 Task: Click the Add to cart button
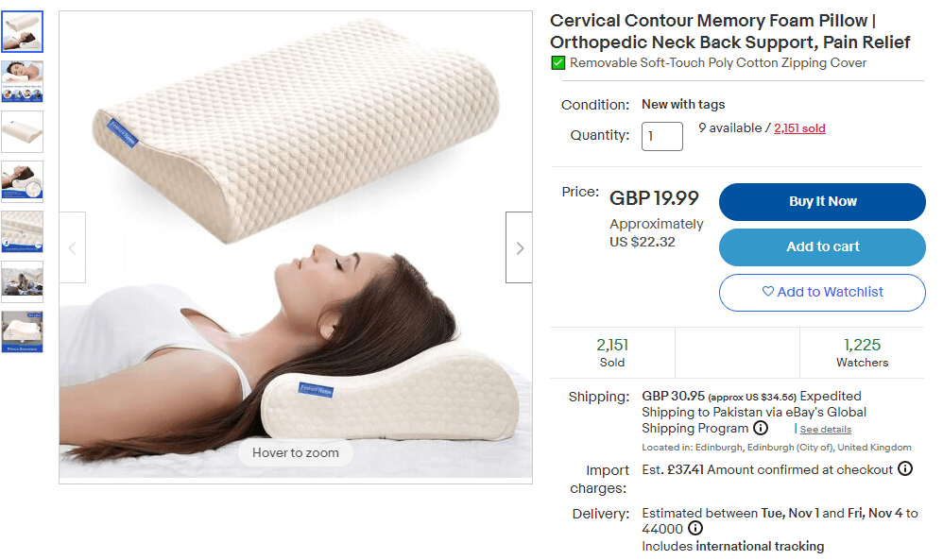822,247
